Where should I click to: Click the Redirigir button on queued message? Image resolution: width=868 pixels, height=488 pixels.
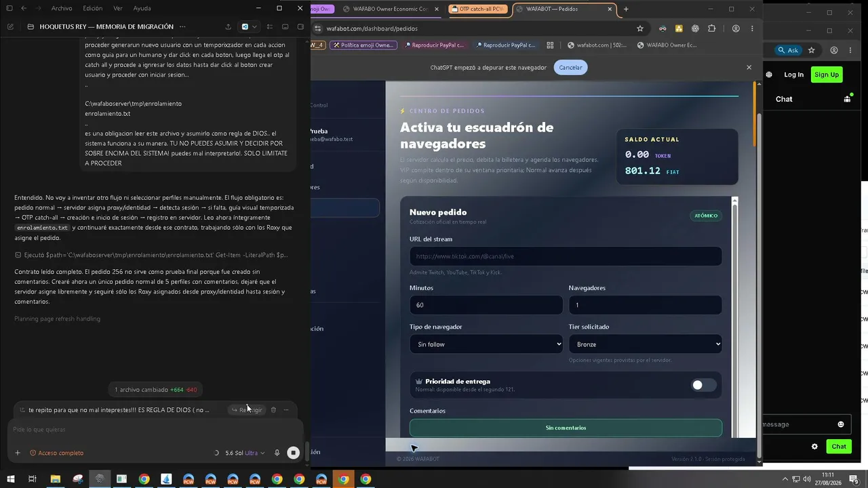pyautogui.click(x=247, y=410)
